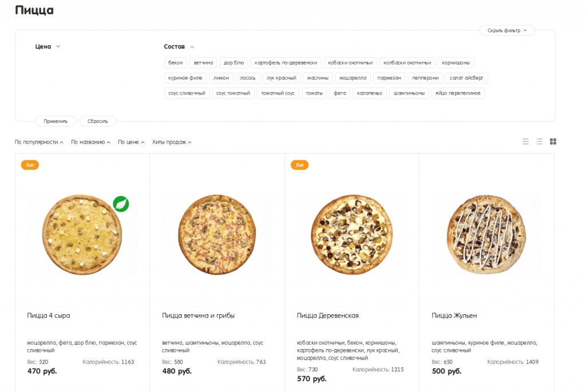Viewport: 586px width, 392px height.
Task: Collapse the filter panel with Скрыть фильтр
Action: pos(507,30)
